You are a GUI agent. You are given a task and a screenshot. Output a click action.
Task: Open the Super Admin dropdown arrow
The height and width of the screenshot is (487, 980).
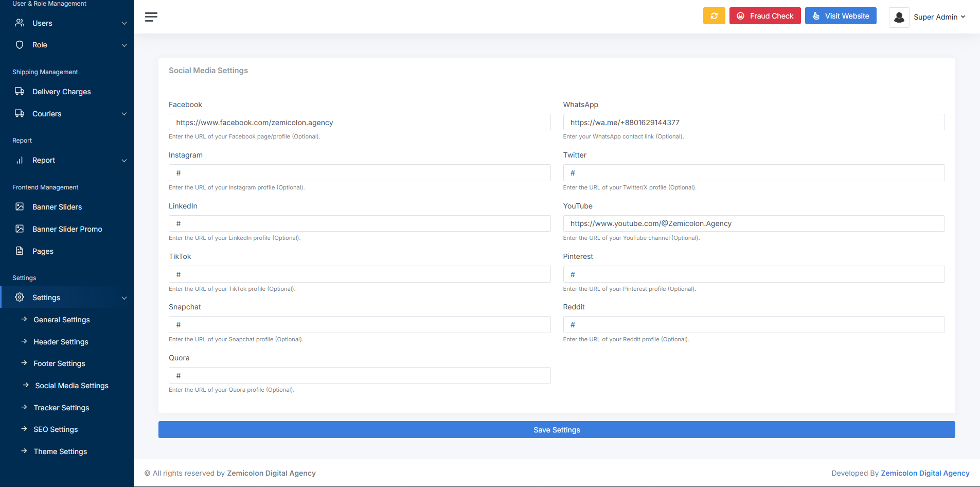[x=963, y=17]
